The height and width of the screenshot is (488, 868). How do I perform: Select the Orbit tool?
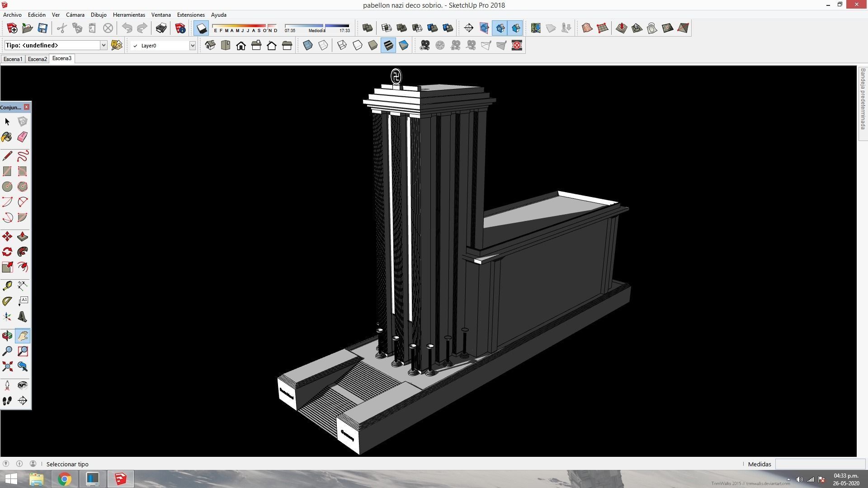click(7, 336)
